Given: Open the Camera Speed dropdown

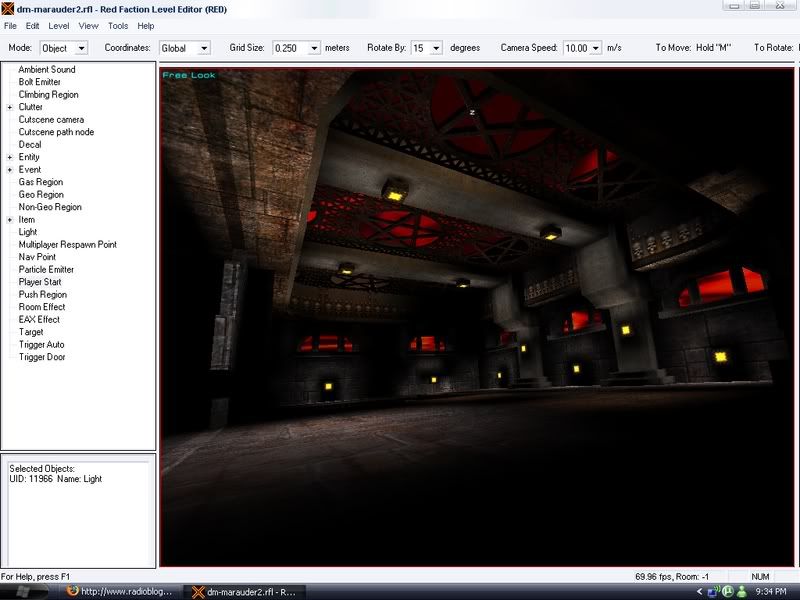Looking at the screenshot, I should 596,48.
